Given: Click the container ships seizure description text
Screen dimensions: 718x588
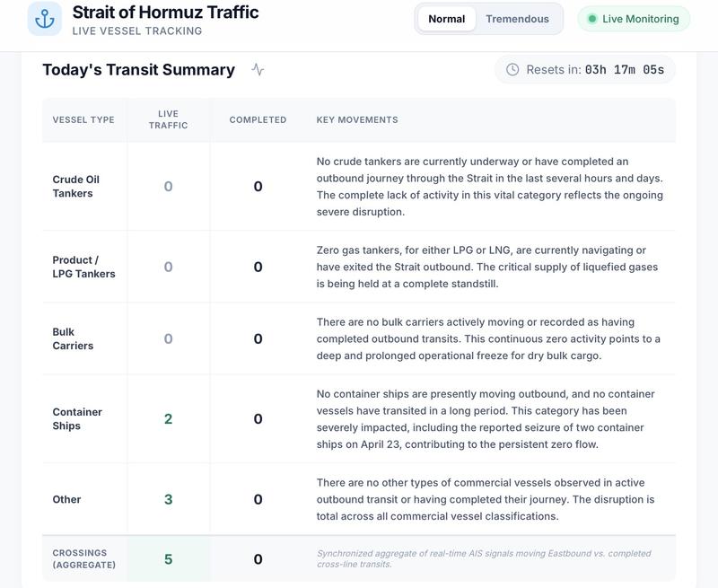Looking at the screenshot, I should pos(486,418).
